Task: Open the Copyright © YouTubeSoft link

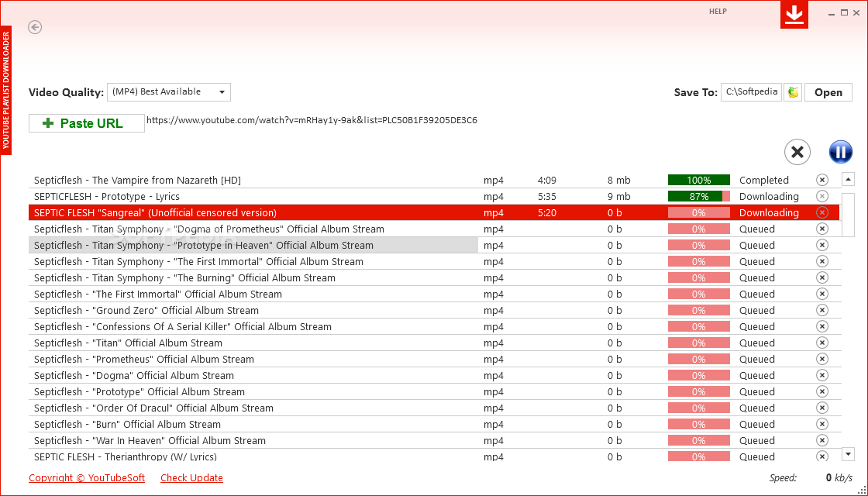Action: tap(87, 477)
